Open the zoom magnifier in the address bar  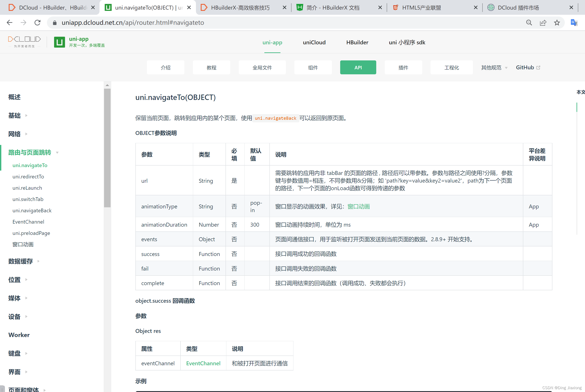click(529, 23)
